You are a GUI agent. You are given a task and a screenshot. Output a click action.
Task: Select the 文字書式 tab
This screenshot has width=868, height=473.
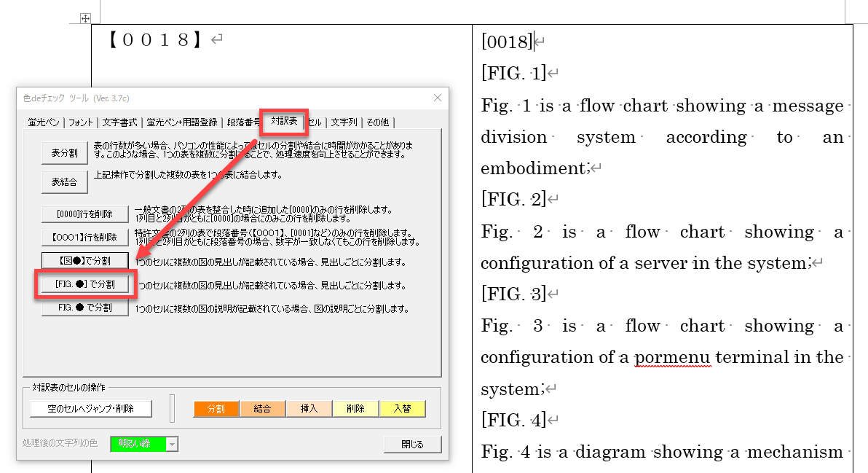[120, 122]
